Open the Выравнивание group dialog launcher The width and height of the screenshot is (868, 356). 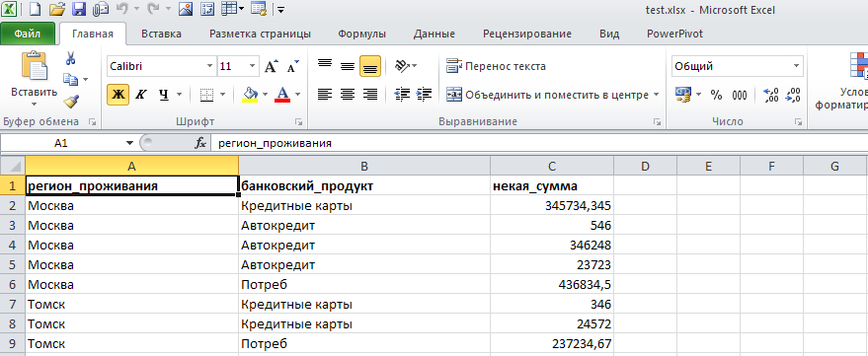tap(657, 121)
